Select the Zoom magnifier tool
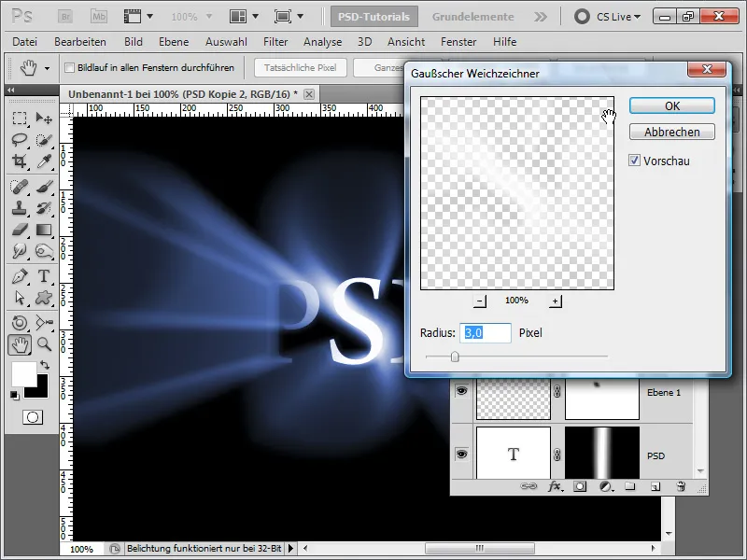This screenshot has height=560, width=747. (x=44, y=344)
